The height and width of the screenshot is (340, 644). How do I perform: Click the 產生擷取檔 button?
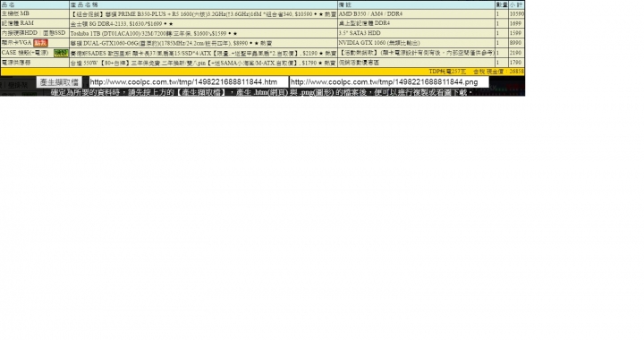coord(59,82)
